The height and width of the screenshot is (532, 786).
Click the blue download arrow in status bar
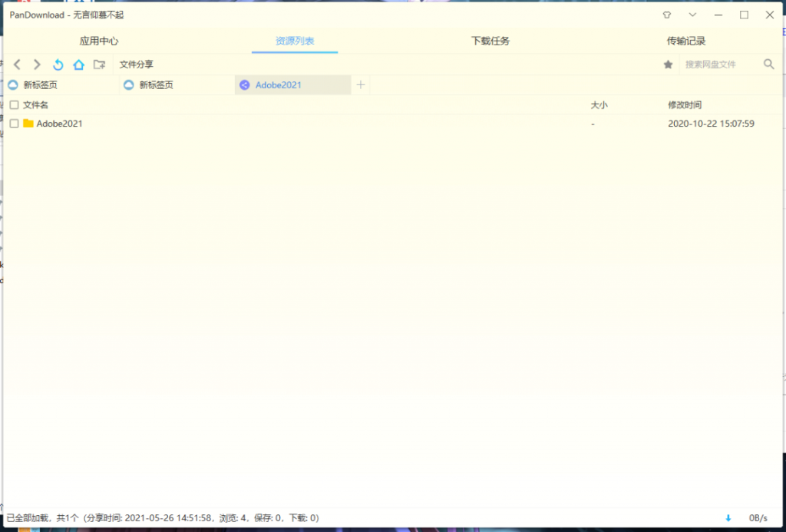[728, 518]
